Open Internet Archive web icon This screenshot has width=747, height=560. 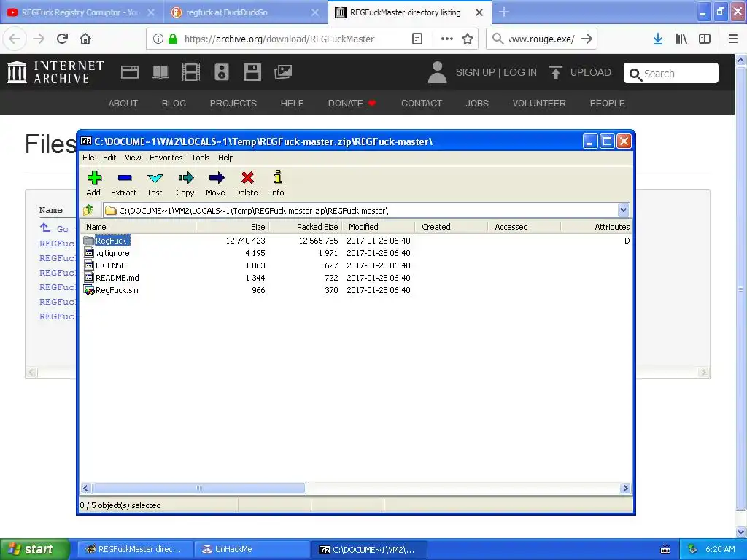click(x=130, y=72)
